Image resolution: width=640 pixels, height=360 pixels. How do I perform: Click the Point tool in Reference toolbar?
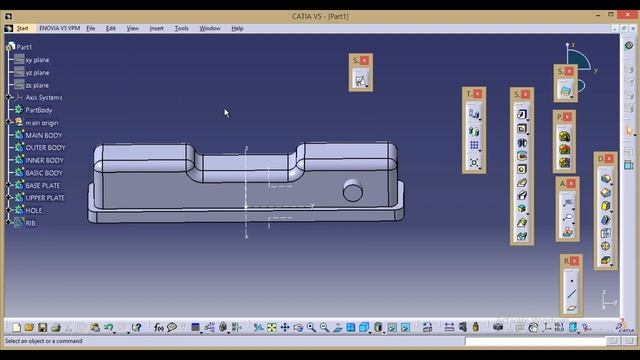coord(571,281)
